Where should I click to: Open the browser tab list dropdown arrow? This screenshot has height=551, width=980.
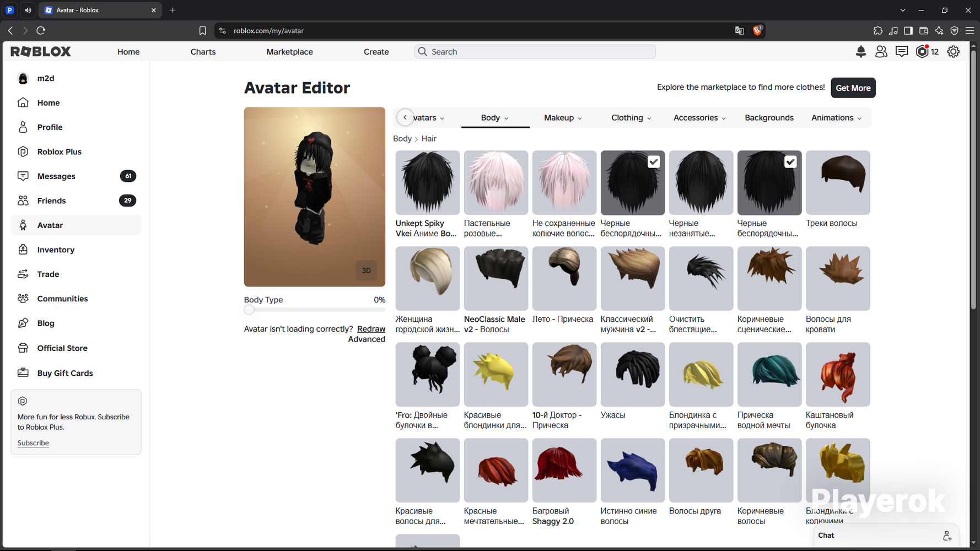pos(903,10)
